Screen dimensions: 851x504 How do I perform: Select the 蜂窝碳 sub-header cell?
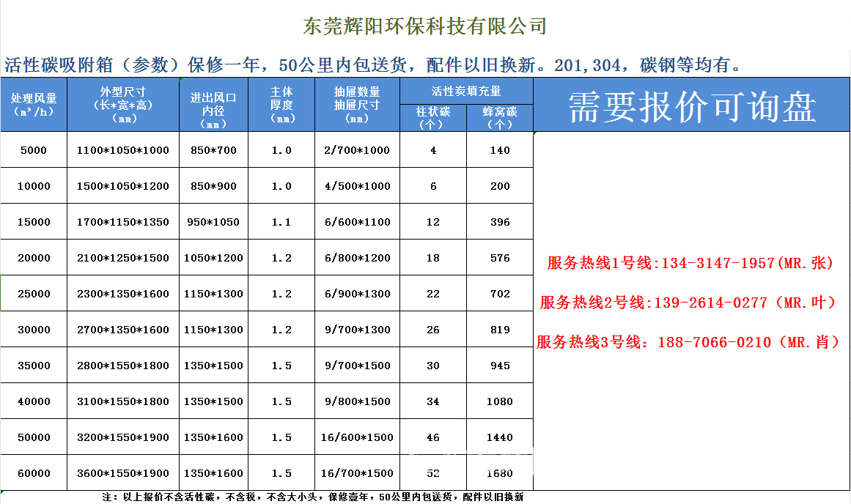pyautogui.click(x=500, y=118)
